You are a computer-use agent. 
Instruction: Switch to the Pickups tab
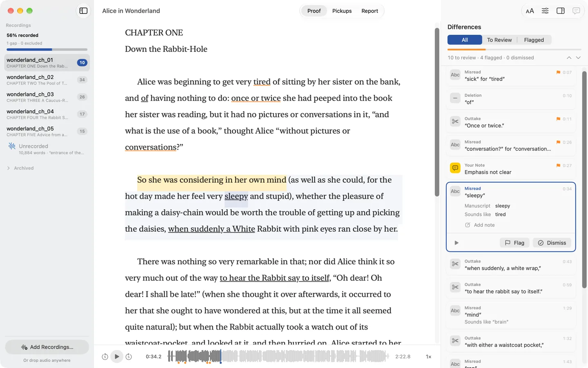342,11
